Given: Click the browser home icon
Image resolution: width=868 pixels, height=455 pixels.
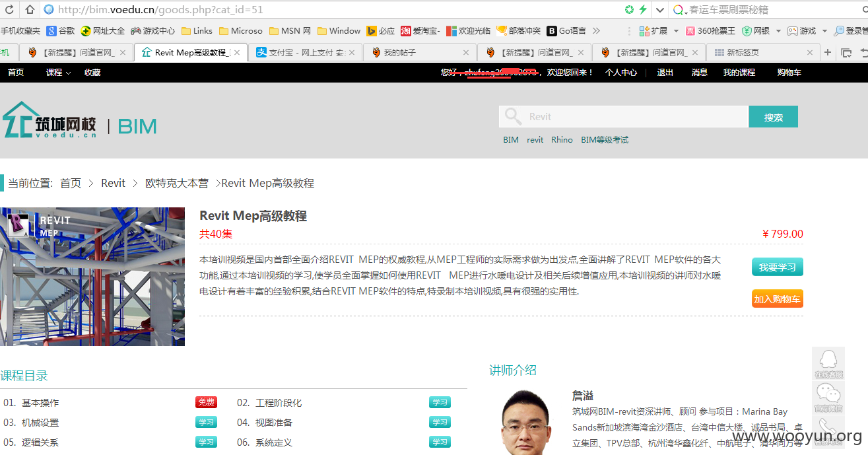Looking at the screenshot, I should 30,9.
